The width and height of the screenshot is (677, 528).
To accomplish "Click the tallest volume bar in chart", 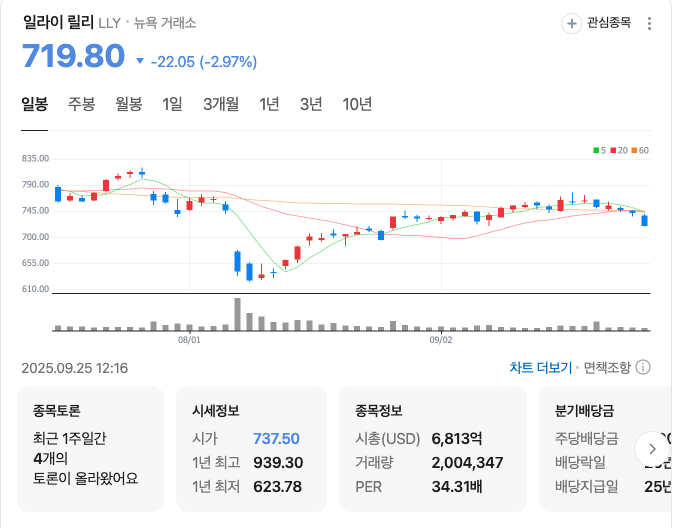I will [237, 314].
